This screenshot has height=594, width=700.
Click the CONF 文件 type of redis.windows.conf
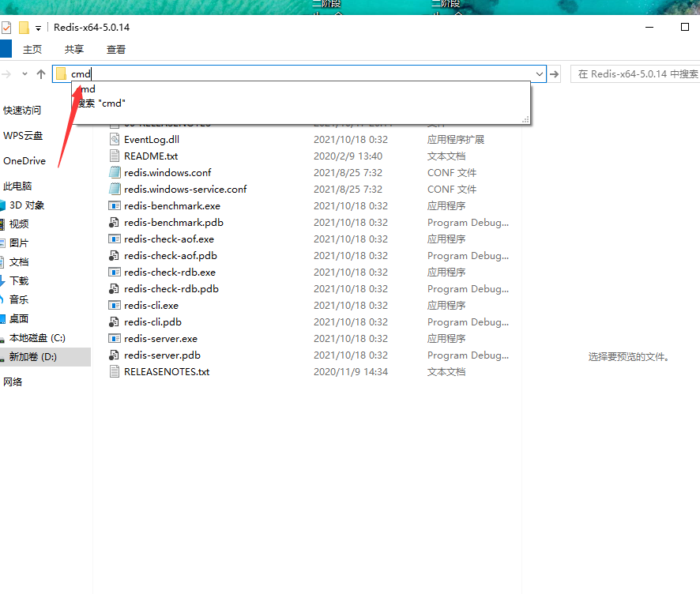452,173
